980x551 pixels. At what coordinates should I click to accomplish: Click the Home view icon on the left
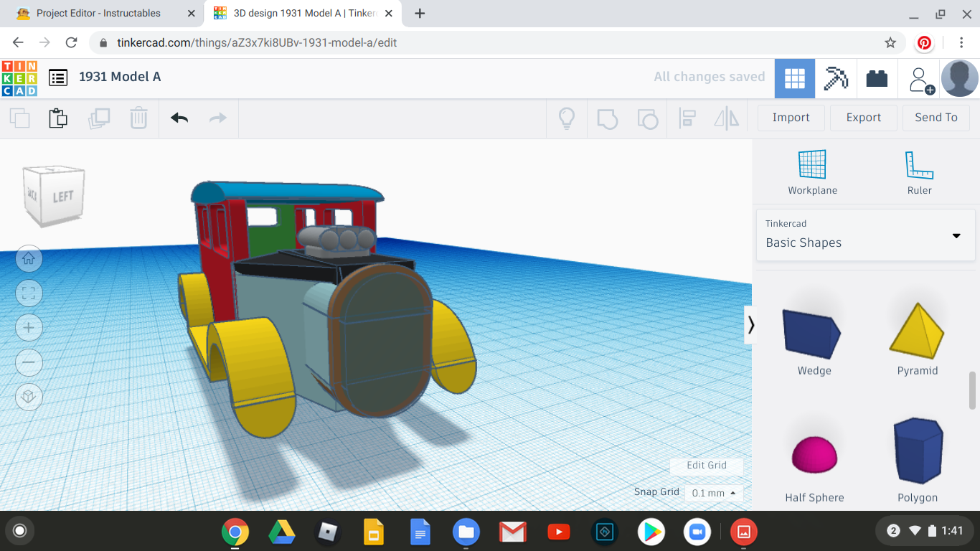(x=29, y=259)
